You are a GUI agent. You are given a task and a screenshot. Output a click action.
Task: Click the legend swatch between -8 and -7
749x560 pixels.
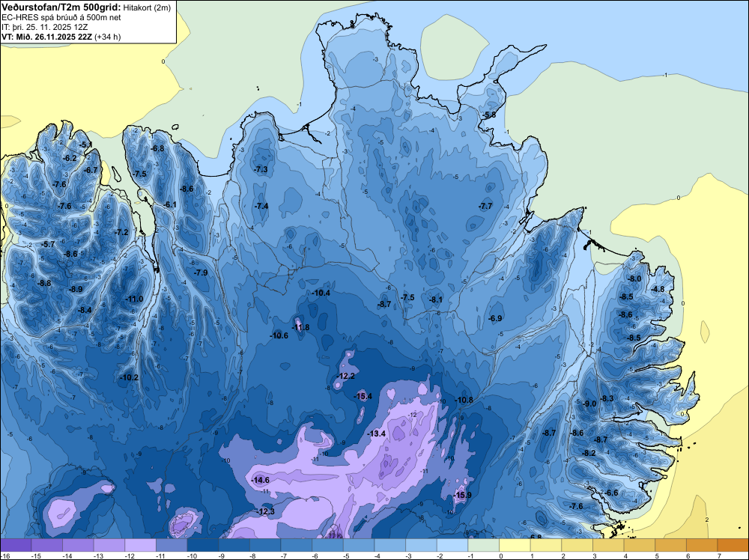(x=265, y=545)
